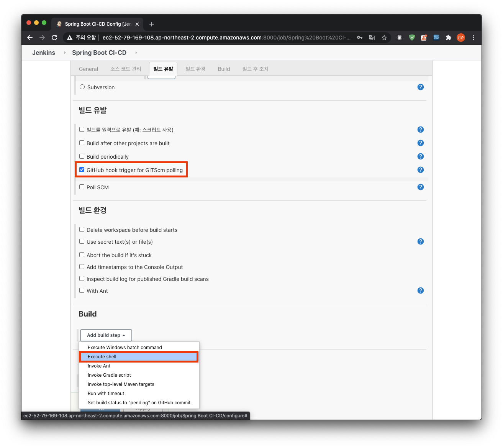Expand Jenkins breadcrumb arrow

pyautogui.click(x=65, y=53)
